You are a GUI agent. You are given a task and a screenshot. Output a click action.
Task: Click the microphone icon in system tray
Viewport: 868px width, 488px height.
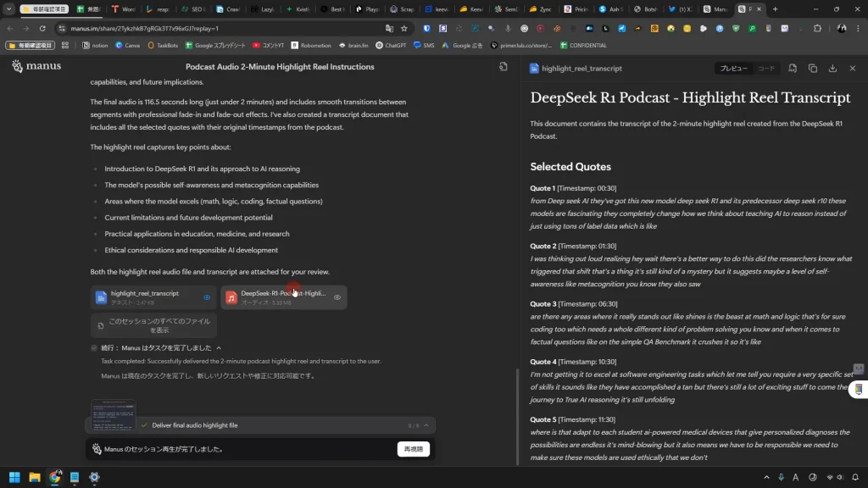pos(781,477)
